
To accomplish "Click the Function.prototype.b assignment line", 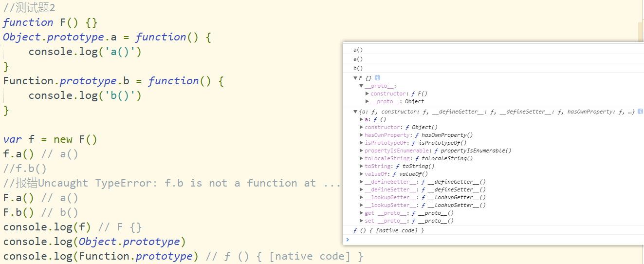I will pyautogui.click(x=113, y=81).
